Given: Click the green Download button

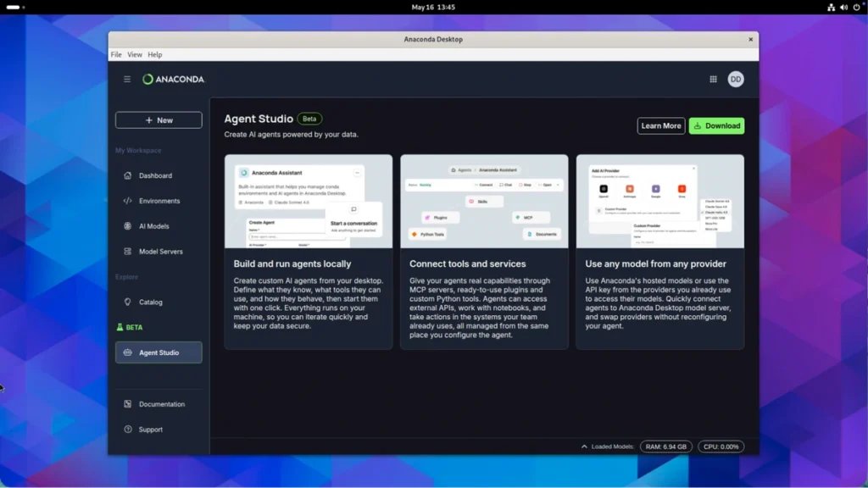Looking at the screenshot, I should (716, 126).
